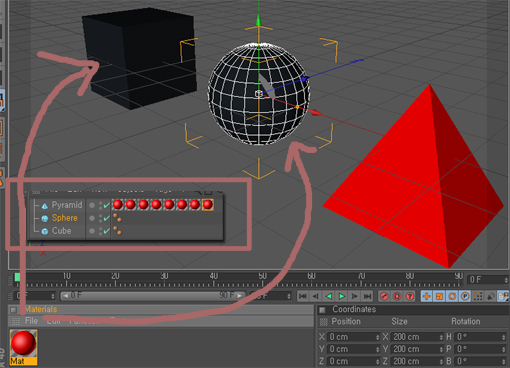The height and width of the screenshot is (368, 510).
Task: Toggle the Pyramid green enable checkmark
Action: [x=107, y=205]
